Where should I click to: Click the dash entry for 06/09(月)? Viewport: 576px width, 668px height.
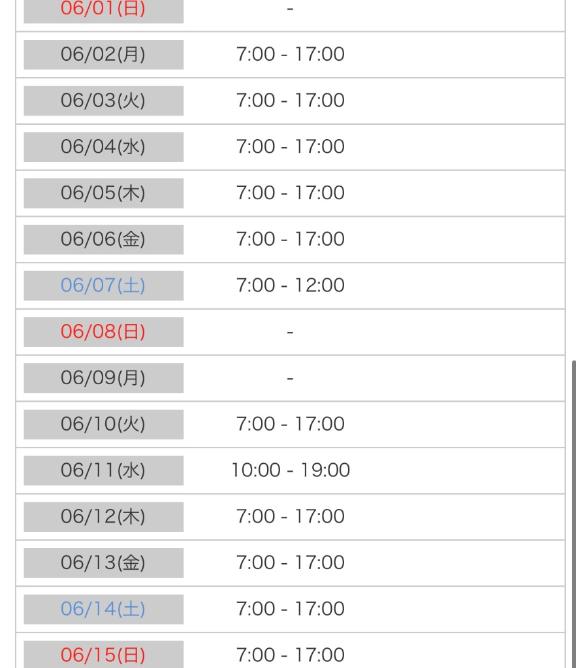tap(290, 378)
